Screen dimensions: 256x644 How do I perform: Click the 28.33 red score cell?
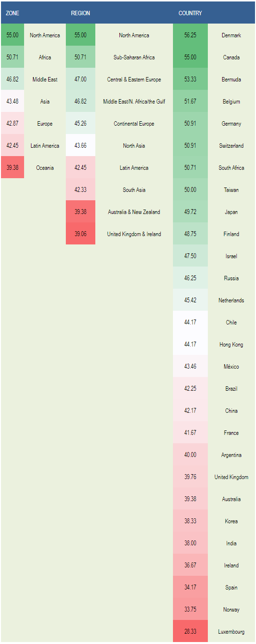190,632
